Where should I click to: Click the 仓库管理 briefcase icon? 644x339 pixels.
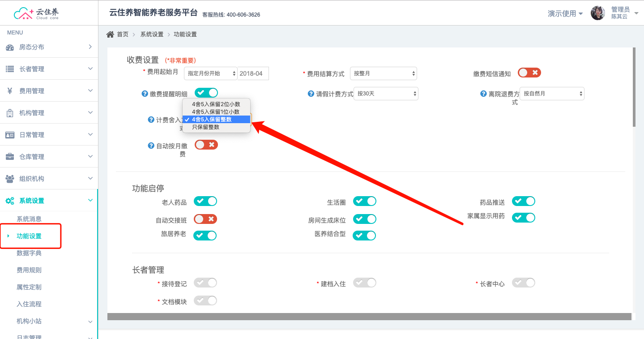coord(9,157)
